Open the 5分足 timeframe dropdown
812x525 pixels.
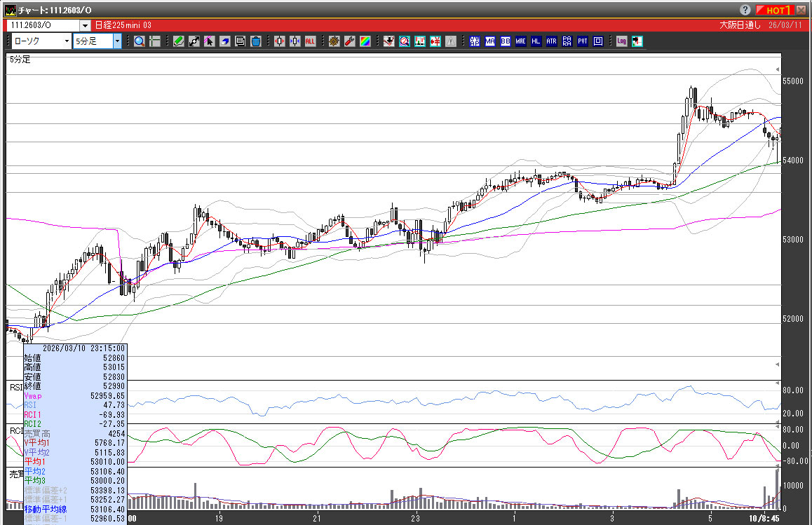[x=117, y=41]
